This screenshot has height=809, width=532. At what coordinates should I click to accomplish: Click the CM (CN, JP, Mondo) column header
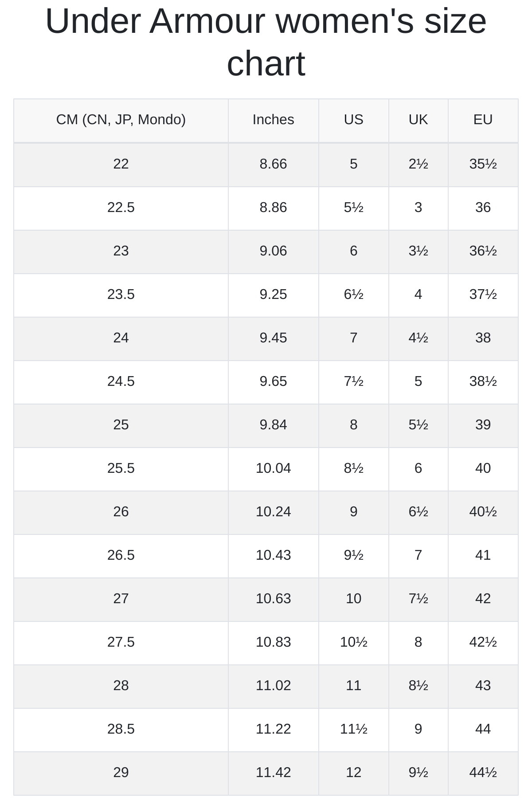[x=121, y=120]
